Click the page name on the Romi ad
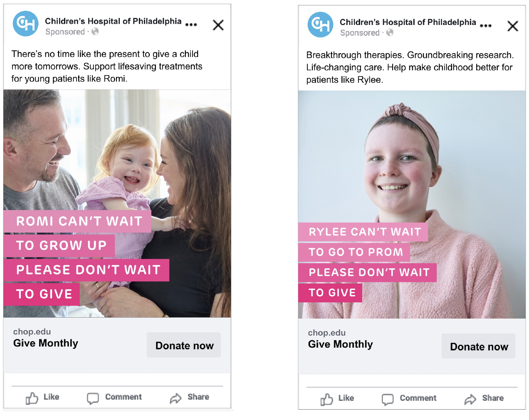The height and width of the screenshot is (420, 529). [x=113, y=21]
